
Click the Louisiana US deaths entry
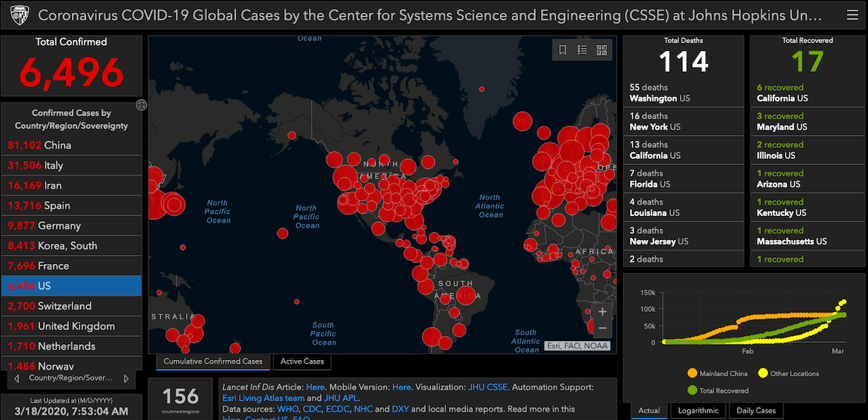pyautogui.click(x=684, y=207)
